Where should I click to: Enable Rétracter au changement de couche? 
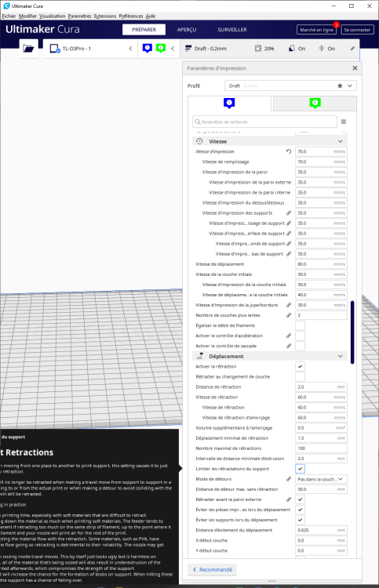click(x=301, y=376)
